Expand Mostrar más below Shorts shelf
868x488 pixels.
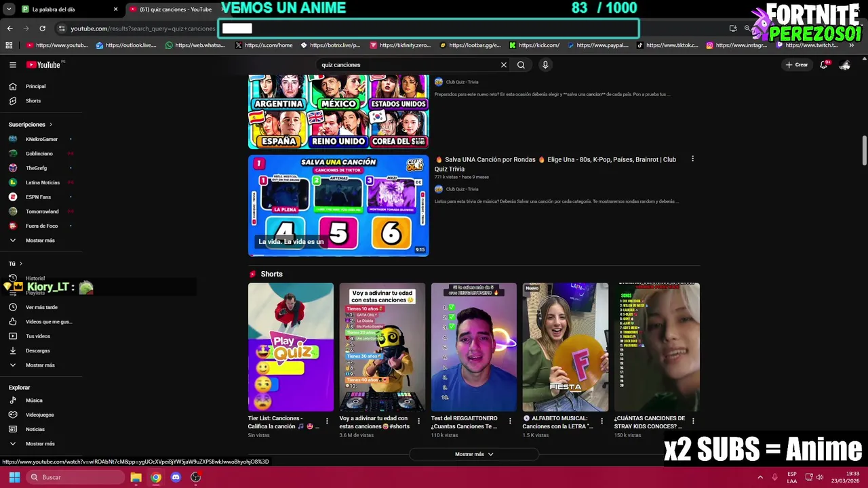[474, 454]
